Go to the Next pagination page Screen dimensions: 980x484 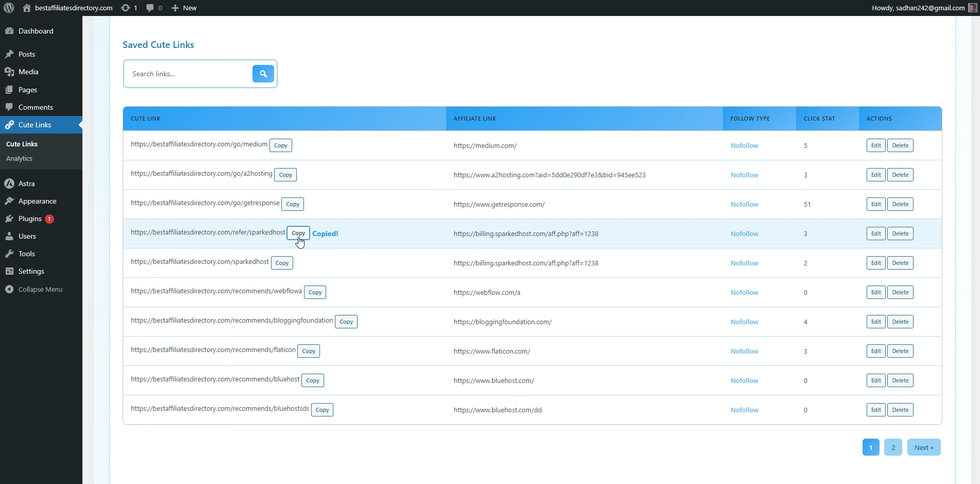(923, 447)
